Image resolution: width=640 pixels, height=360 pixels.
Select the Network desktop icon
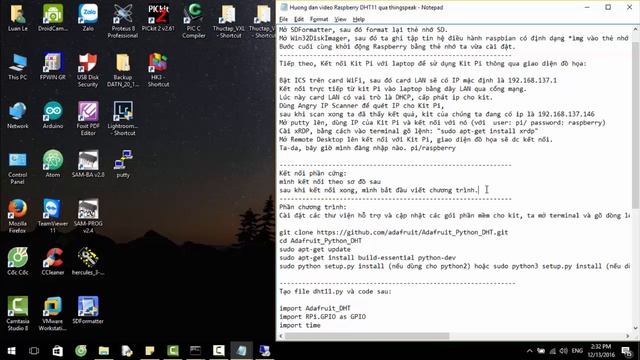(18, 116)
